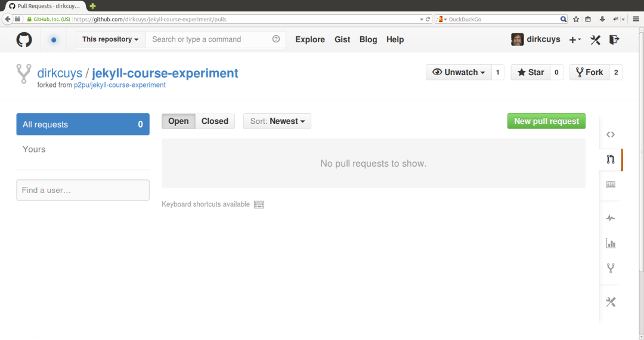Screen dimensions: 644x340
Task: Click the New pull request button
Action: (x=546, y=121)
